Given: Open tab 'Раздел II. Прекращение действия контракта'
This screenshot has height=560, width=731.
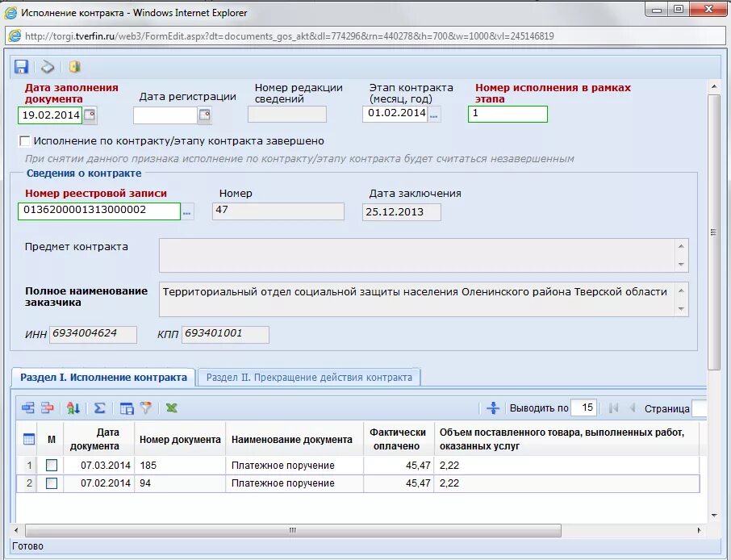Looking at the screenshot, I should pyautogui.click(x=309, y=378).
